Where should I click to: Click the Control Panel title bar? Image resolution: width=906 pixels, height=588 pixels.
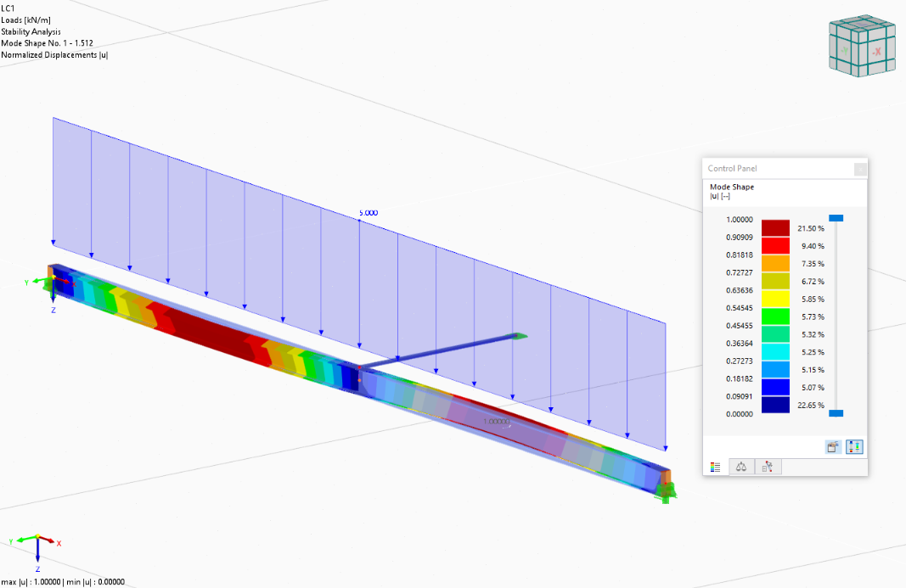pyautogui.click(x=779, y=169)
